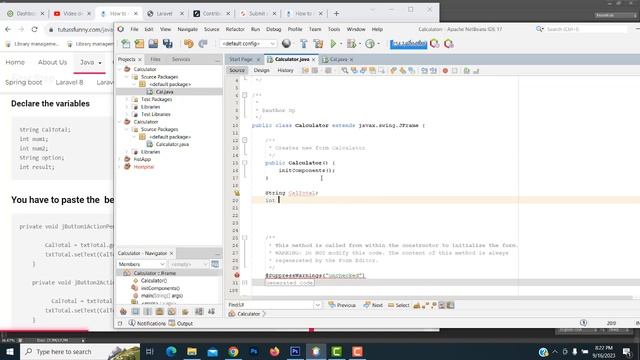Click the Profile Project toolbar icon
640x360 pixels.
click(370, 44)
